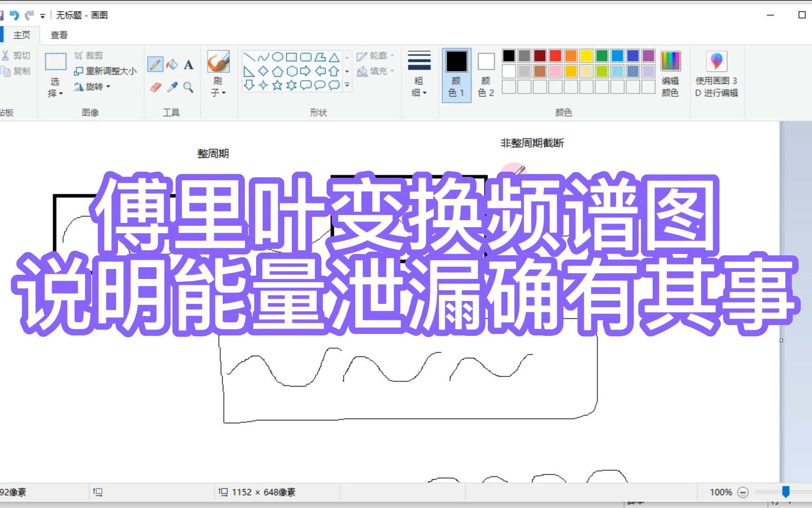812x508 pixels.
Task: Click the canvas right-edge resize handle
Action: [x=781, y=340]
